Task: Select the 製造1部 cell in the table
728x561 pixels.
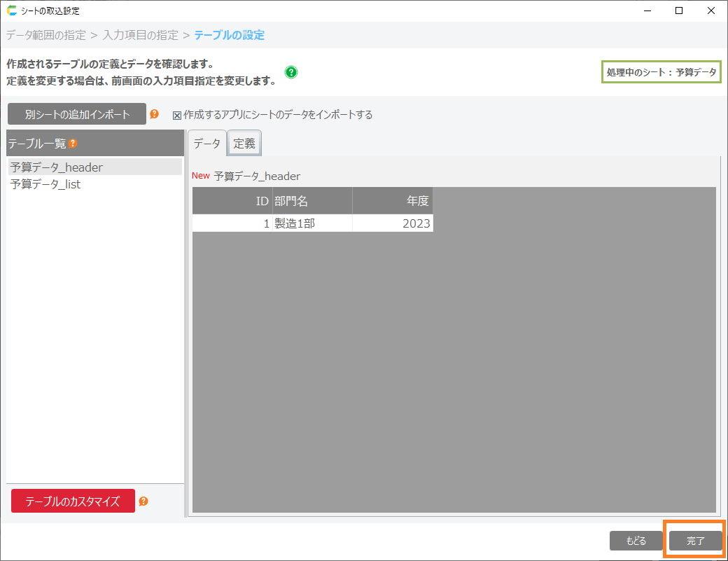Action: [311, 223]
